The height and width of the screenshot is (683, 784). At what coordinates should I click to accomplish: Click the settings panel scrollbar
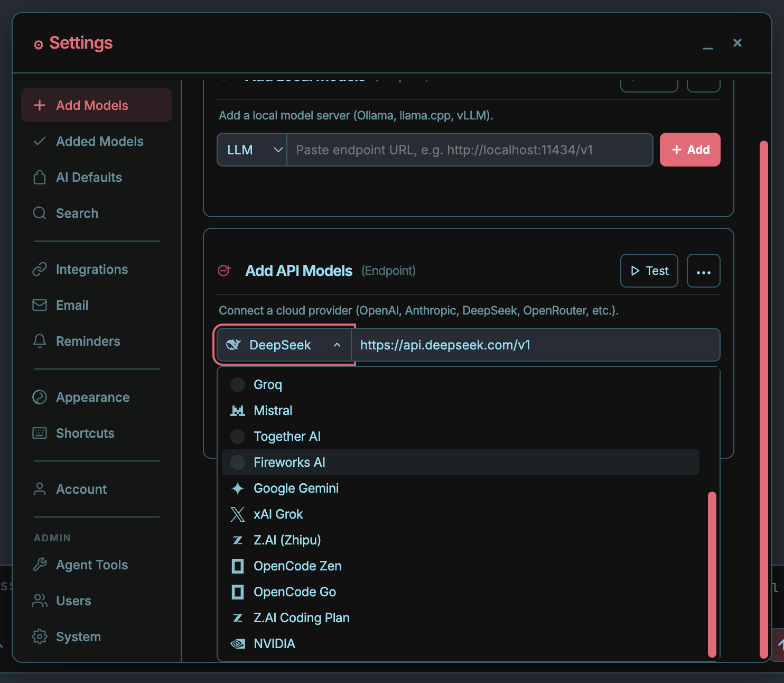(x=764, y=399)
